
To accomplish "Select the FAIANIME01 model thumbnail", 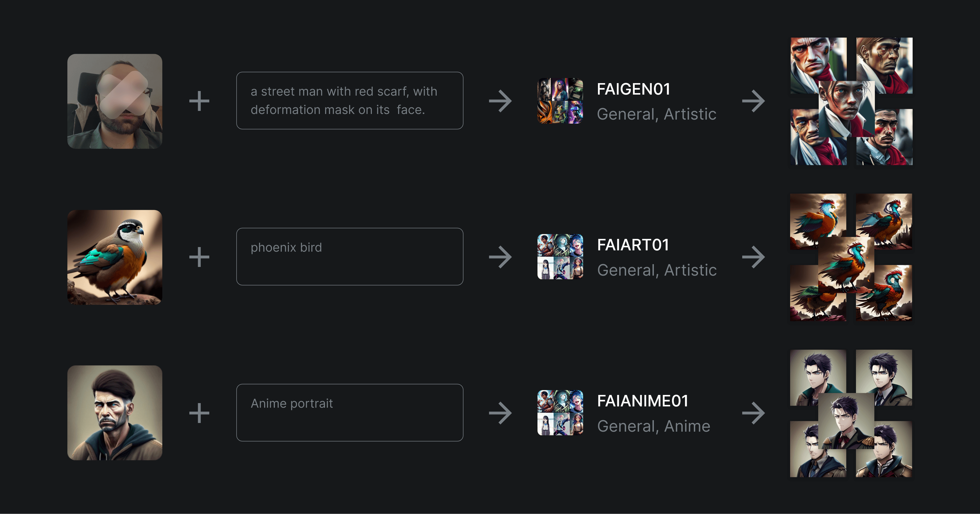I will (x=560, y=413).
